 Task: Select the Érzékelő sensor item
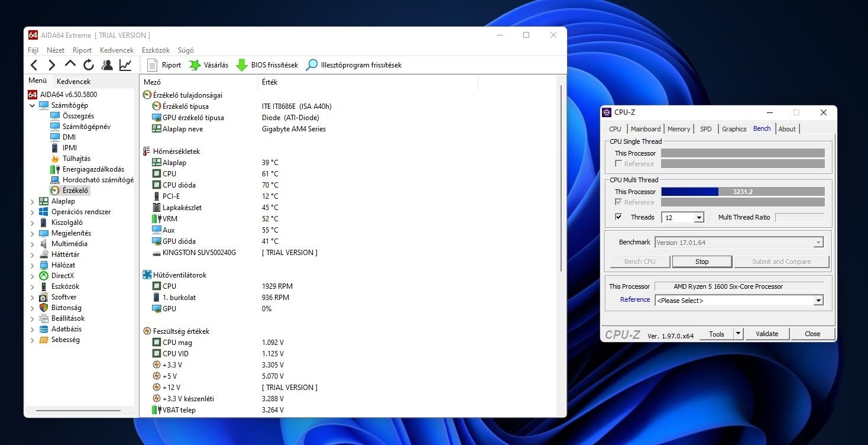coord(70,191)
